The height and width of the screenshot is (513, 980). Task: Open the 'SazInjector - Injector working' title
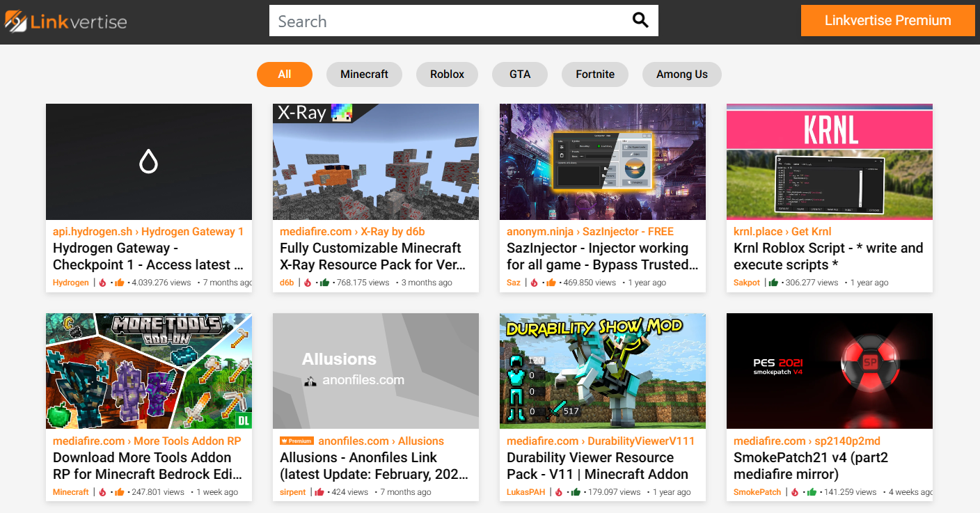(602, 256)
